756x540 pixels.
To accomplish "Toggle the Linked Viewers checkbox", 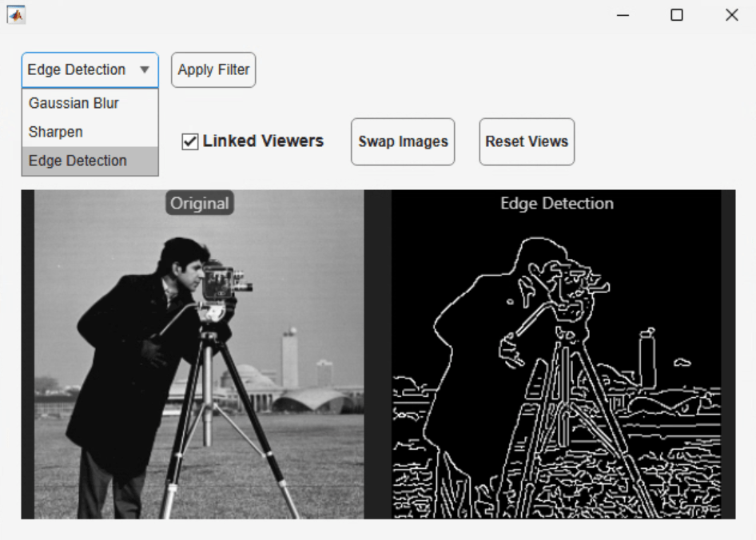I will [190, 141].
